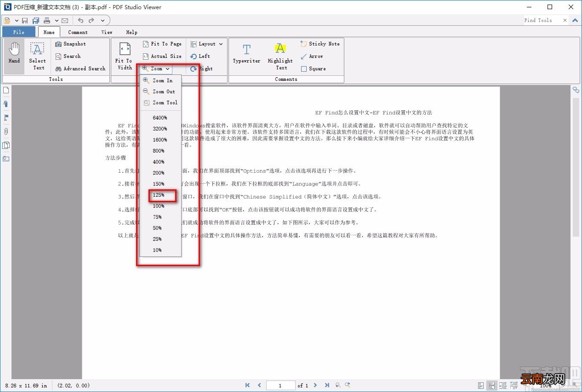Click the vertical scrollbar
Image resolution: width=582 pixels, height=392 pixels.
(x=576, y=168)
